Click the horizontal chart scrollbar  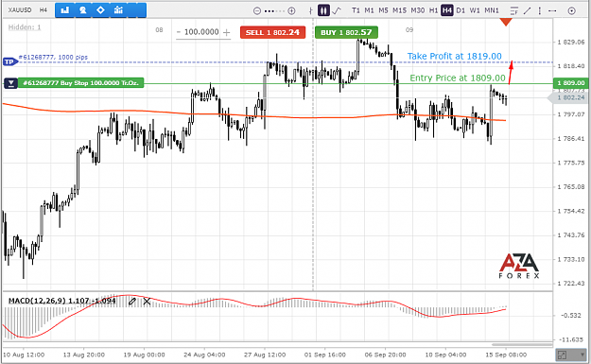pos(522,344)
